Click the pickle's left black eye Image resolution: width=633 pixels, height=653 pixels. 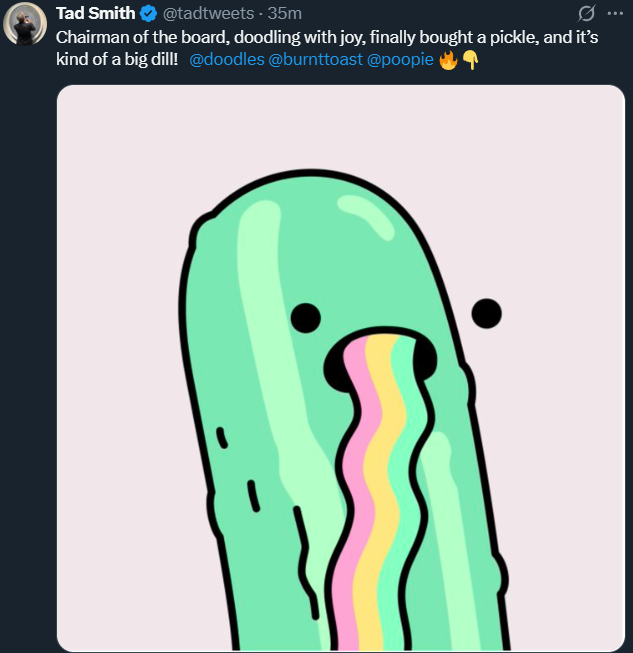[x=306, y=318]
